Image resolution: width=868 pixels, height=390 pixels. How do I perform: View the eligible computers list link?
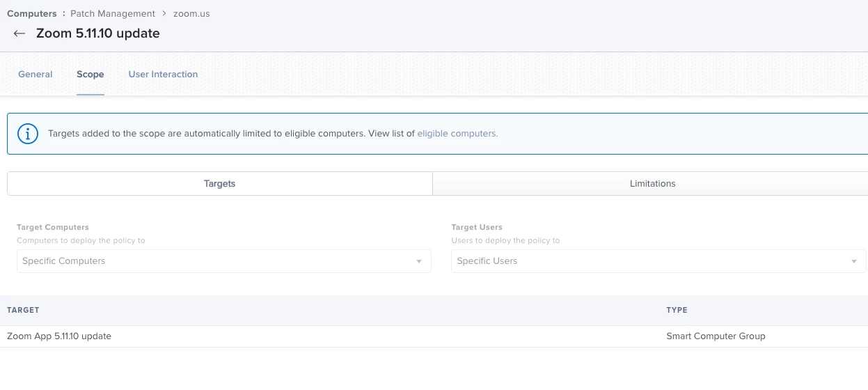tap(457, 134)
